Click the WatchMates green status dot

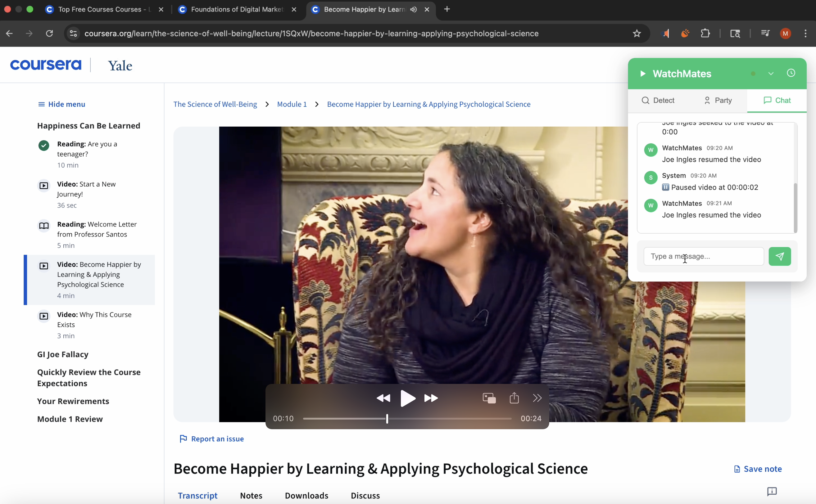753,74
